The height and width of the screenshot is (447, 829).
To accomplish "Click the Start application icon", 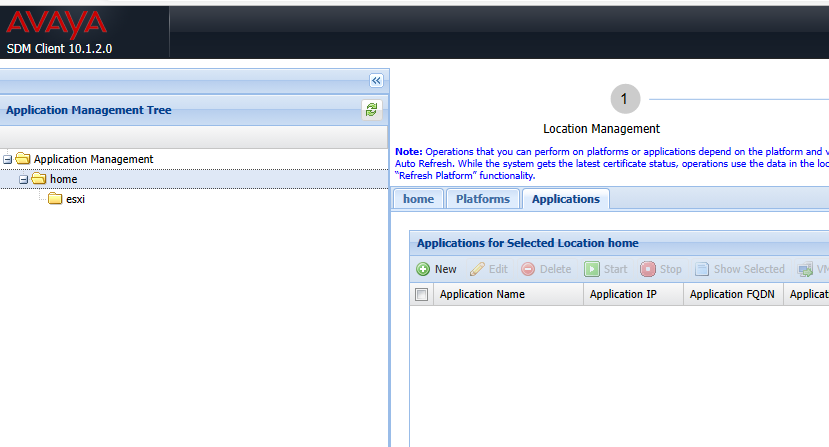I will pyautogui.click(x=592, y=269).
